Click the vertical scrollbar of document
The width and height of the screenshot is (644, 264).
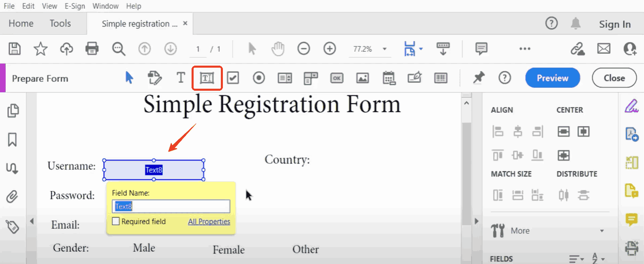click(466, 154)
